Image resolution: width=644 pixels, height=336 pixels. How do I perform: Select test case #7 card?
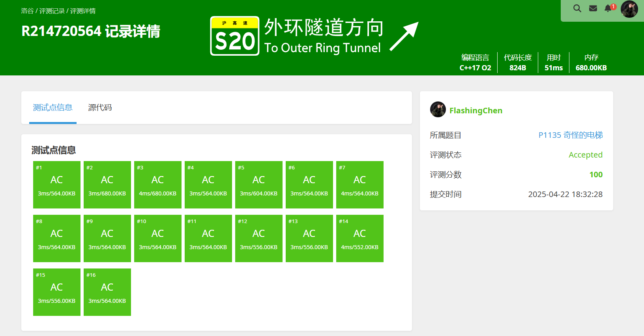(360, 185)
